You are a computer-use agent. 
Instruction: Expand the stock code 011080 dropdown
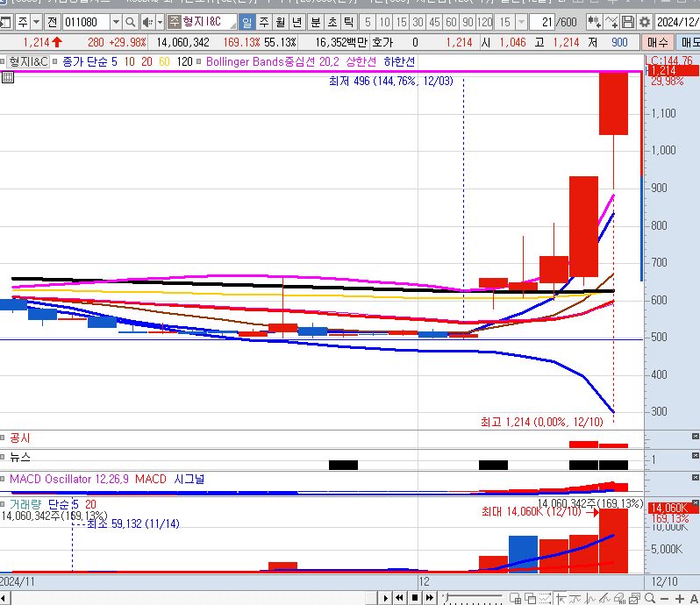pos(116,22)
